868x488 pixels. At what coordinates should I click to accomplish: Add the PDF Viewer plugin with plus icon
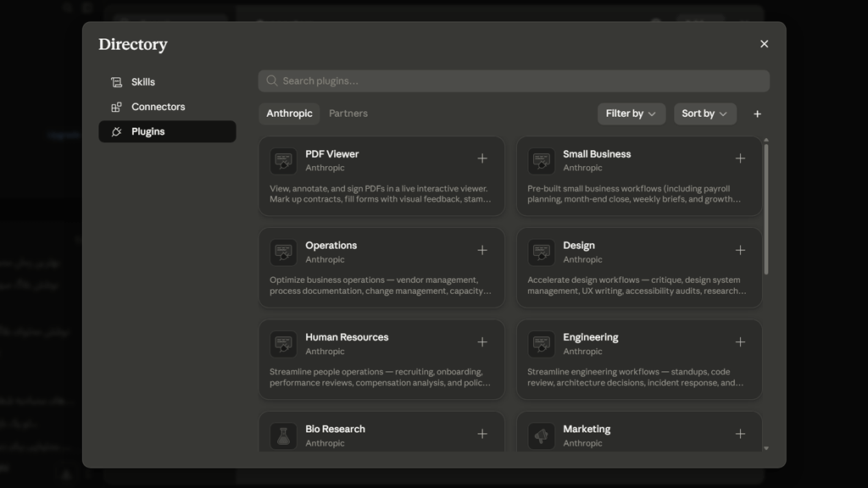point(482,158)
